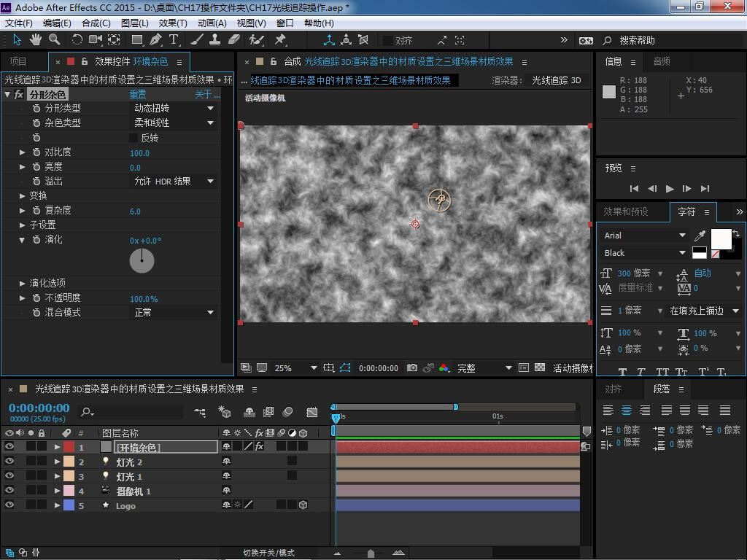Click the 重置 reset link
Viewport: 747px width, 560px height.
138,94
